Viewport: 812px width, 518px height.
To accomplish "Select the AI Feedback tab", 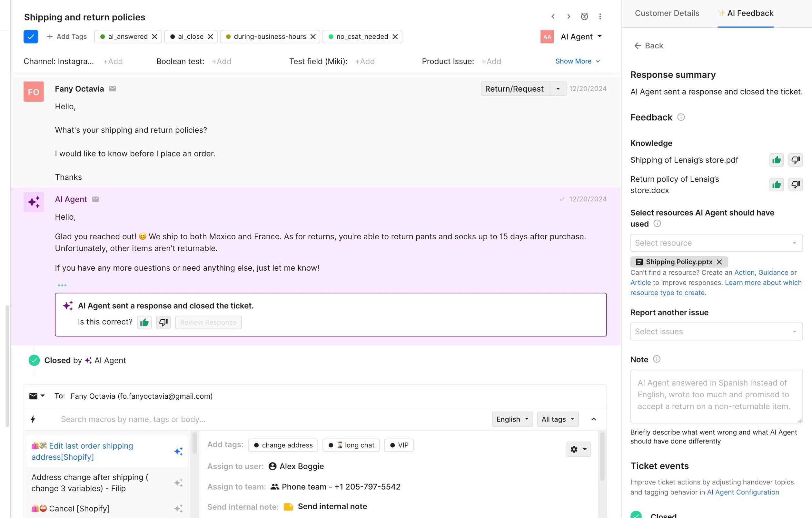I will click(746, 13).
